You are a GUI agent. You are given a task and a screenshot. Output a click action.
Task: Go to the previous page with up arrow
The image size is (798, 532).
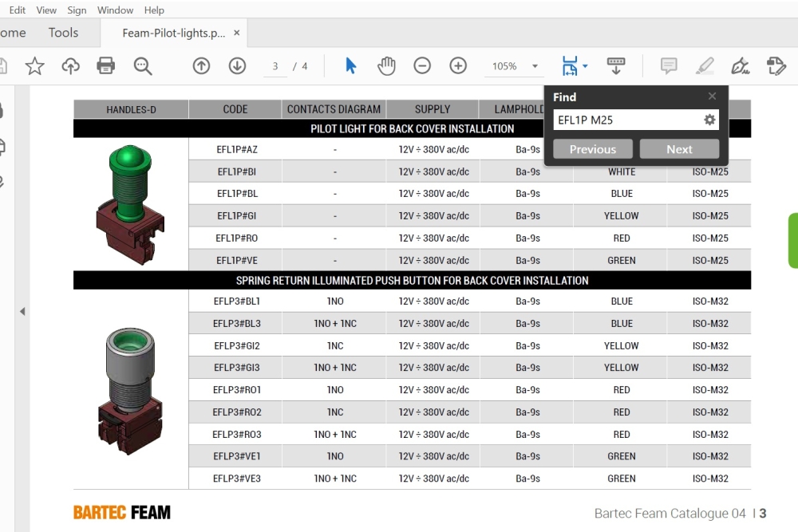click(201, 66)
